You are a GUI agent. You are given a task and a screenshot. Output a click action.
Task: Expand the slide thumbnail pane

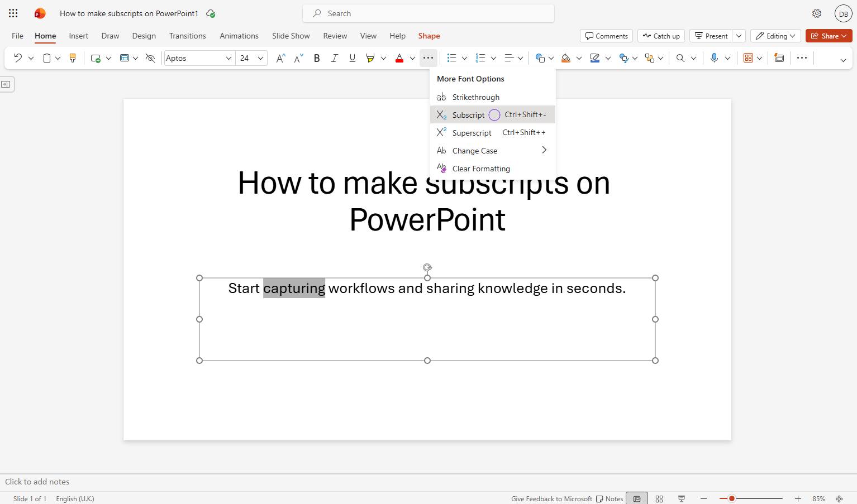(x=6, y=84)
